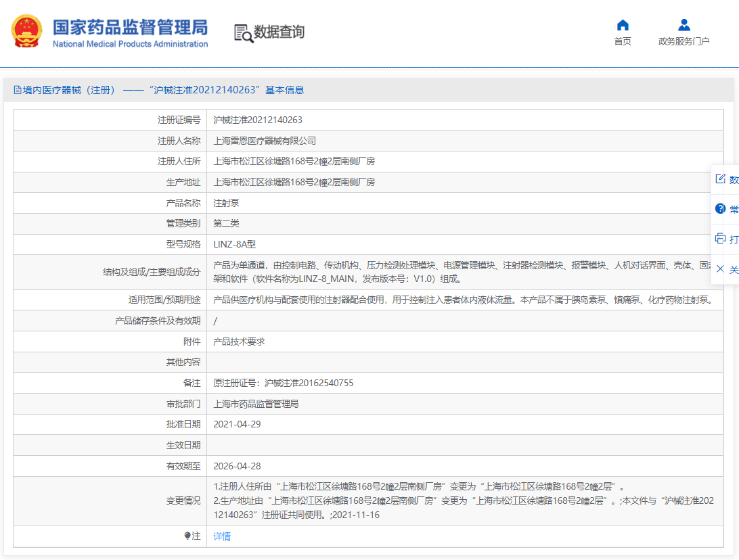This screenshot has width=739, height=560.
Task: Click the national emblem logo
Action: click(27, 31)
